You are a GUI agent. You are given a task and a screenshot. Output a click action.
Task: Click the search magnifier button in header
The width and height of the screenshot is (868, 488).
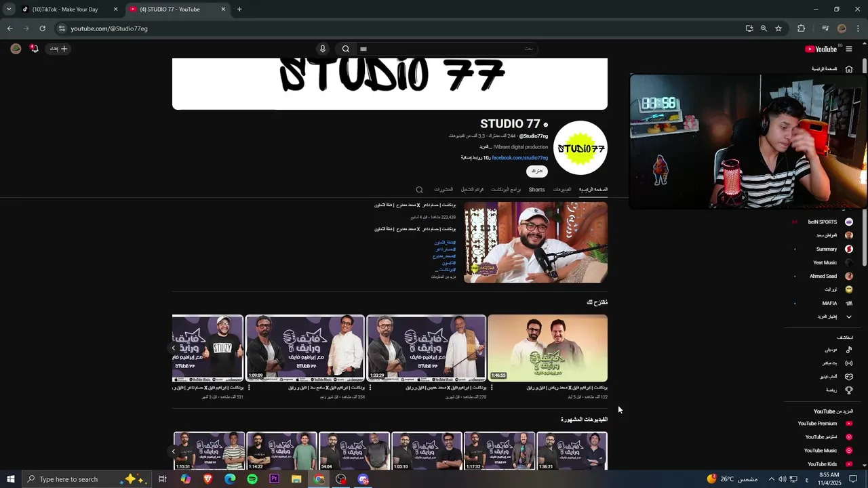point(346,49)
